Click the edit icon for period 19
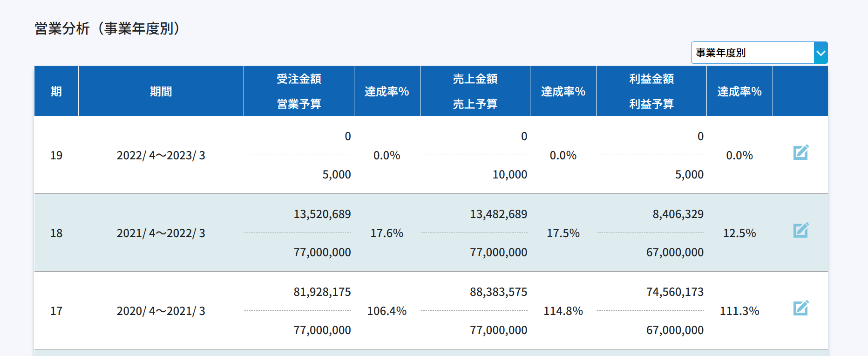 (800, 152)
